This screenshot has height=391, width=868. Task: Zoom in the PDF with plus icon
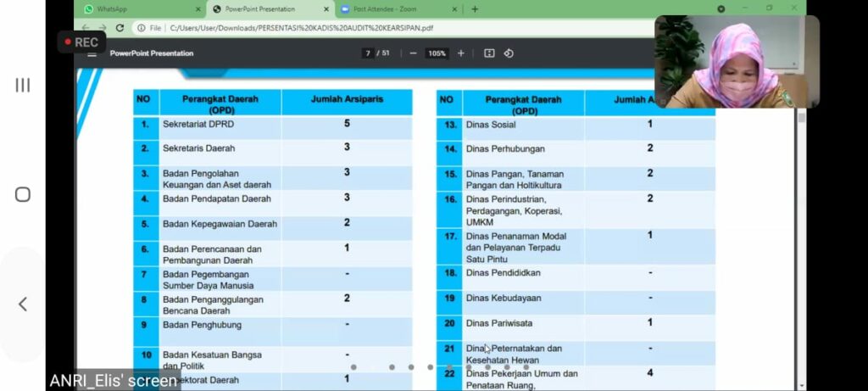click(x=461, y=53)
